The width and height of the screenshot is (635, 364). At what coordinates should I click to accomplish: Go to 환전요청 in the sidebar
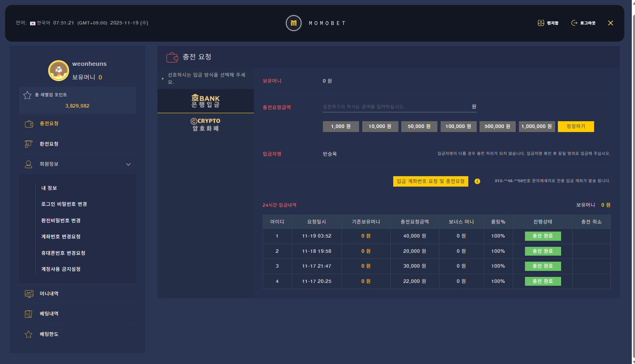[x=49, y=144]
